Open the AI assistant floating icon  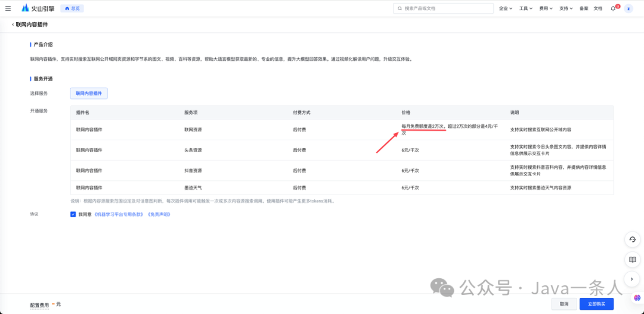tap(637, 297)
